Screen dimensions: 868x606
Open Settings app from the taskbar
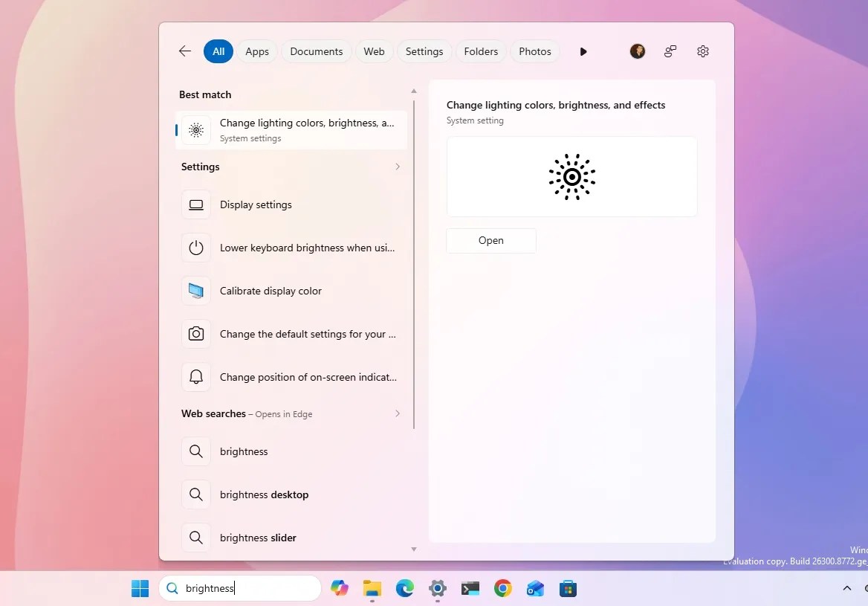pos(437,588)
